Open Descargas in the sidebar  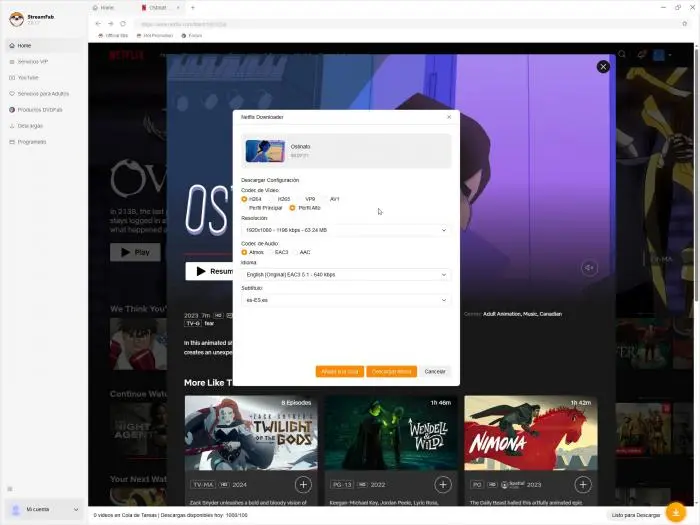coord(44,126)
